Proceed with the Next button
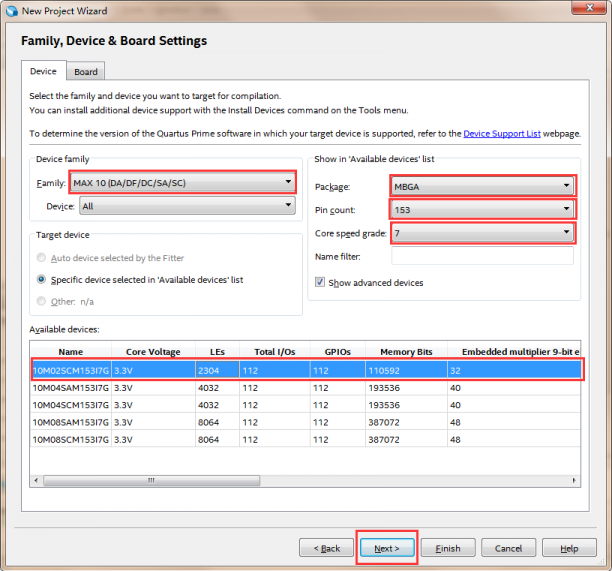Image resolution: width=612 pixels, height=571 pixels. tap(387, 548)
